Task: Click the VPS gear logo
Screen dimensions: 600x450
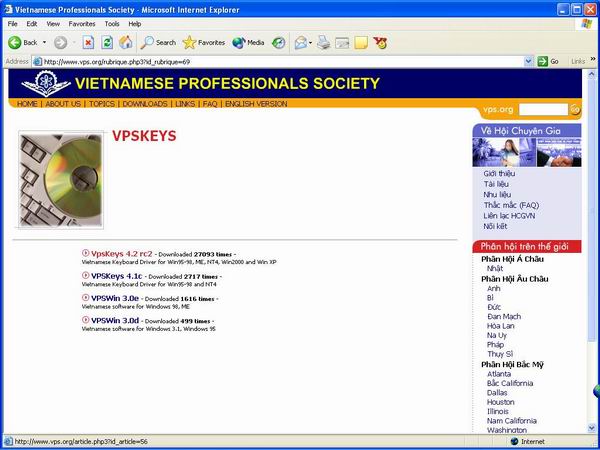Action: [46, 83]
